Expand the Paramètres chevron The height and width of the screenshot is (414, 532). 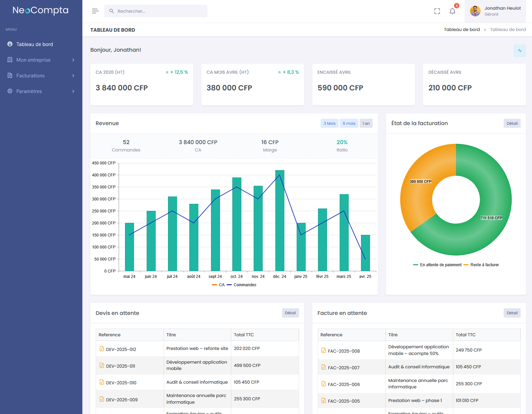(x=73, y=91)
